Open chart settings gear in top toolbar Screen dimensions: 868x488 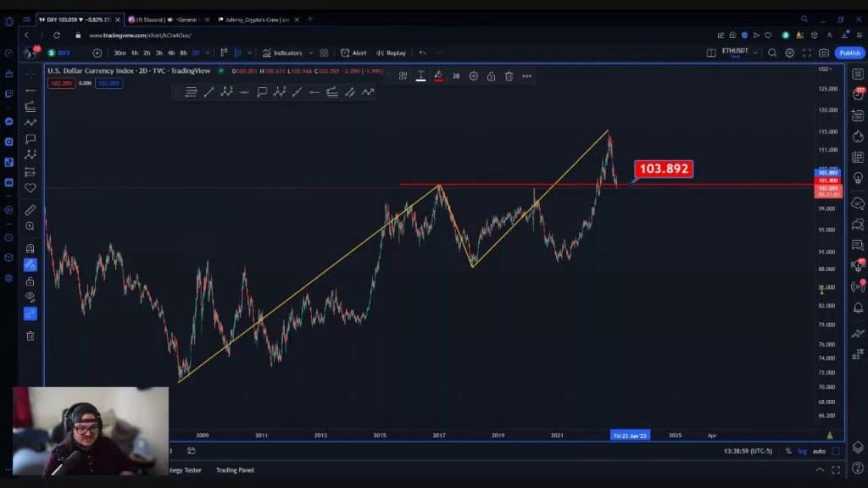click(x=789, y=53)
